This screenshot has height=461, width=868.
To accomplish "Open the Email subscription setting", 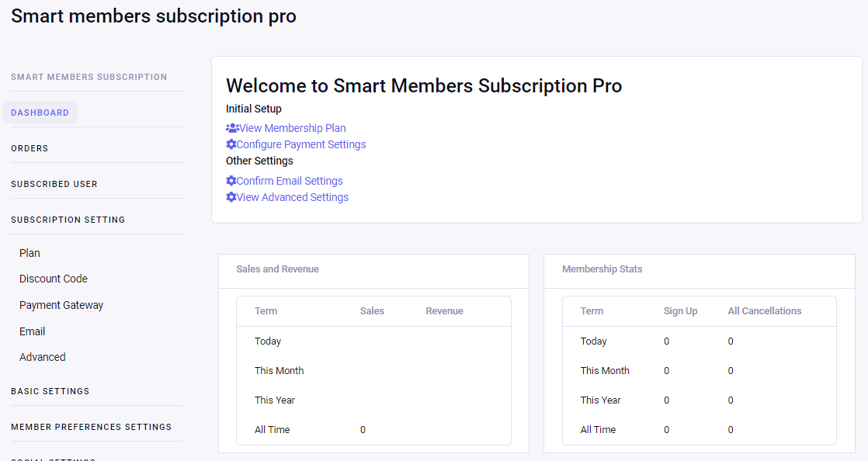I will 32,331.
